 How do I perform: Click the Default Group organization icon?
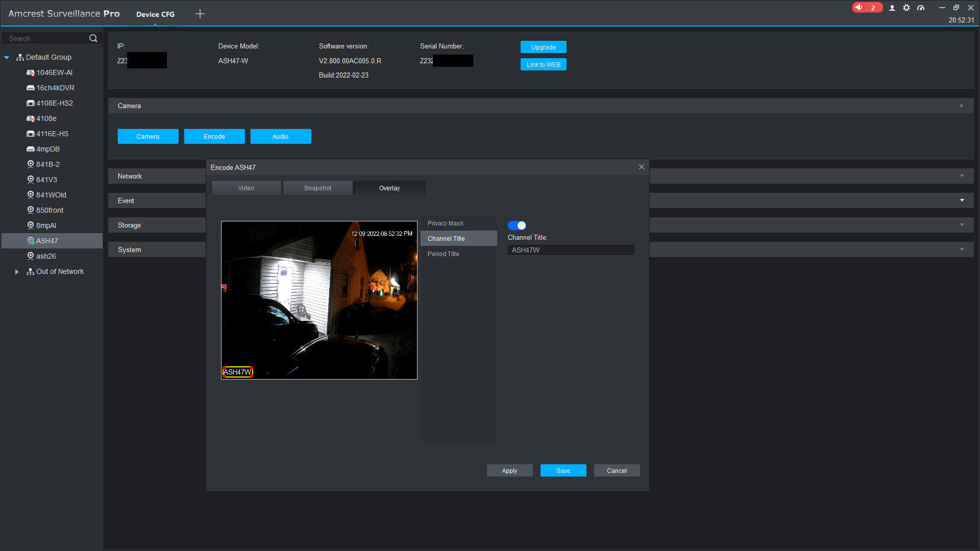tap(20, 57)
